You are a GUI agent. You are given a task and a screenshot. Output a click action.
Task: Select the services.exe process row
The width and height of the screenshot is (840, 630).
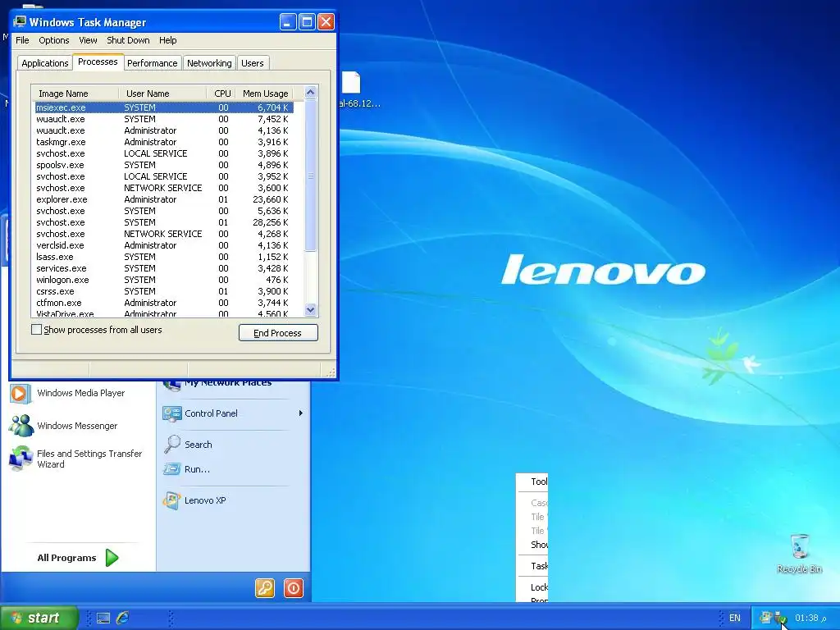tap(163, 268)
